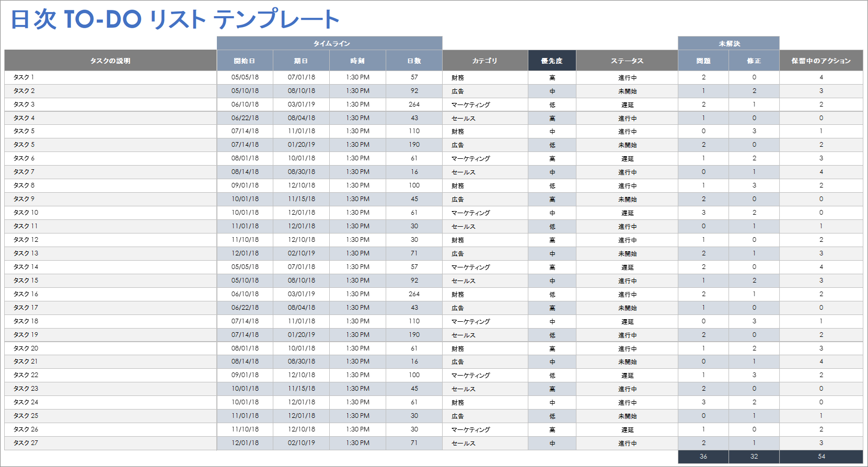Click the タスク 9 name cell
868x467 pixels.
coord(110,199)
